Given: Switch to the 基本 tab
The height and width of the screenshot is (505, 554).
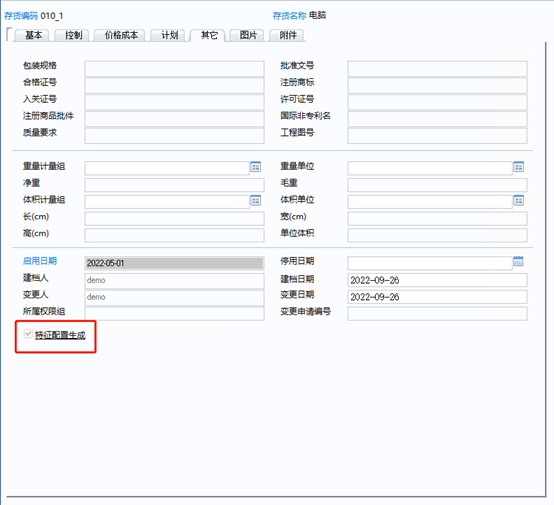Looking at the screenshot, I should coord(34,35).
